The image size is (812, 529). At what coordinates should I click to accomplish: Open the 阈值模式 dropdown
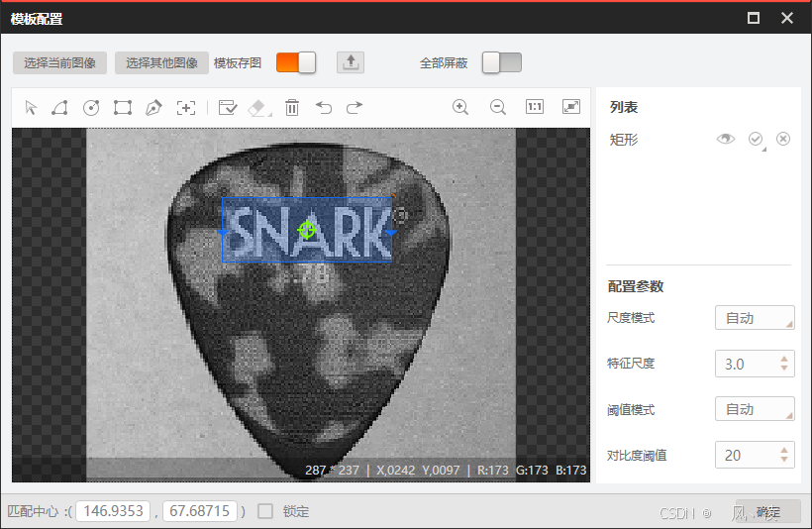tap(755, 409)
